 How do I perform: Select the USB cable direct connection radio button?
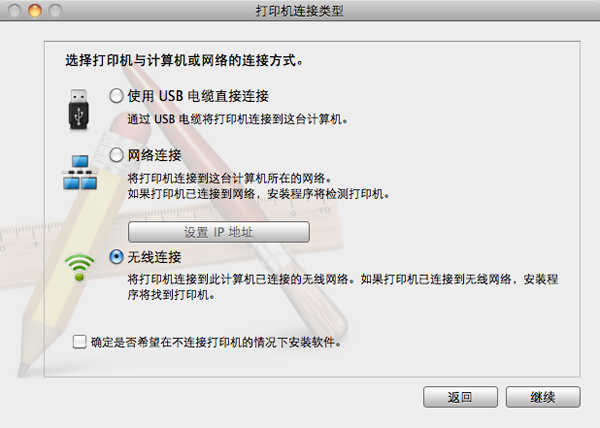(x=116, y=96)
